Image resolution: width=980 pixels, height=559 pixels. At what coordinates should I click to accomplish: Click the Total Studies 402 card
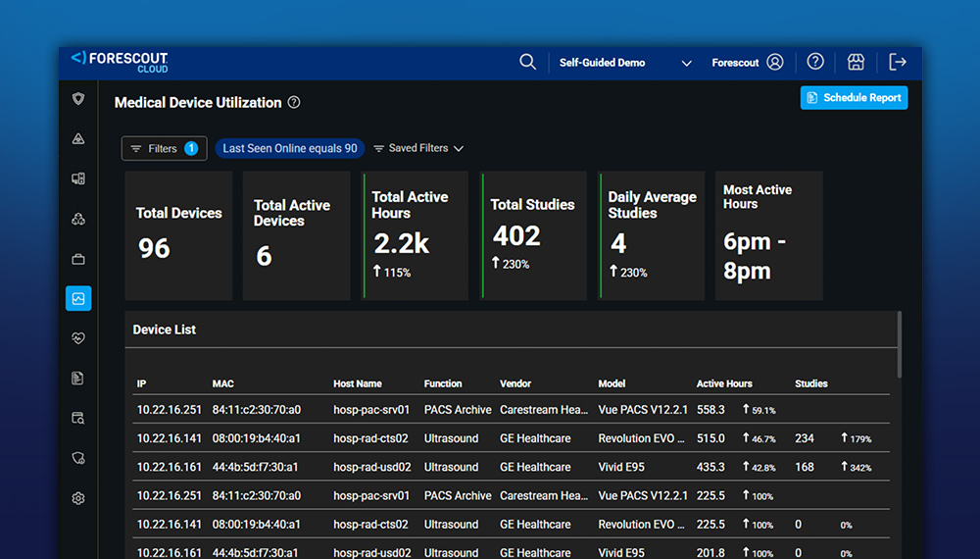pos(533,235)
